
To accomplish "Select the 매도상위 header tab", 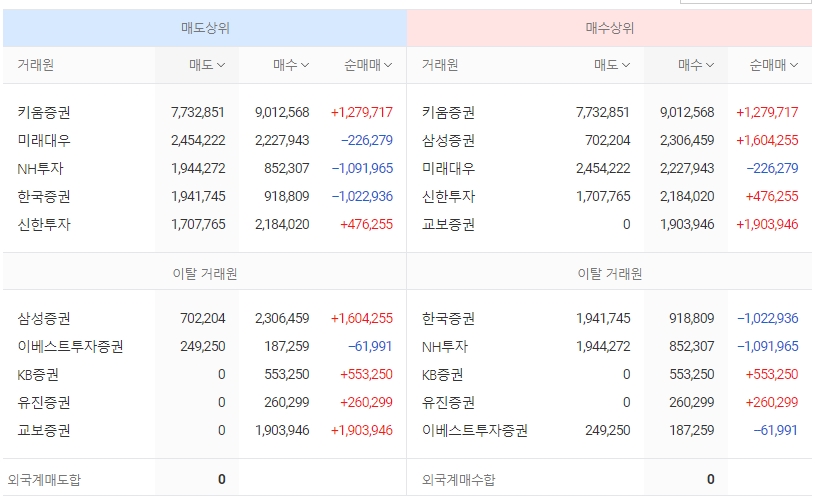I will [x=205, y=28].
